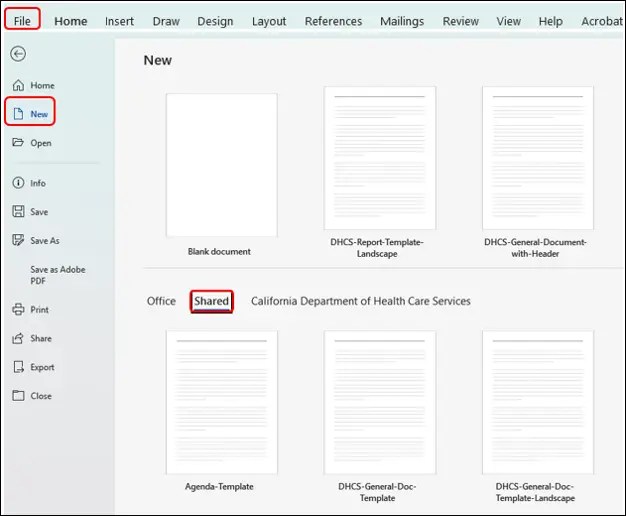626x516 pixels.
Task: Click the Print printer icon
Action: pos(18,309)
